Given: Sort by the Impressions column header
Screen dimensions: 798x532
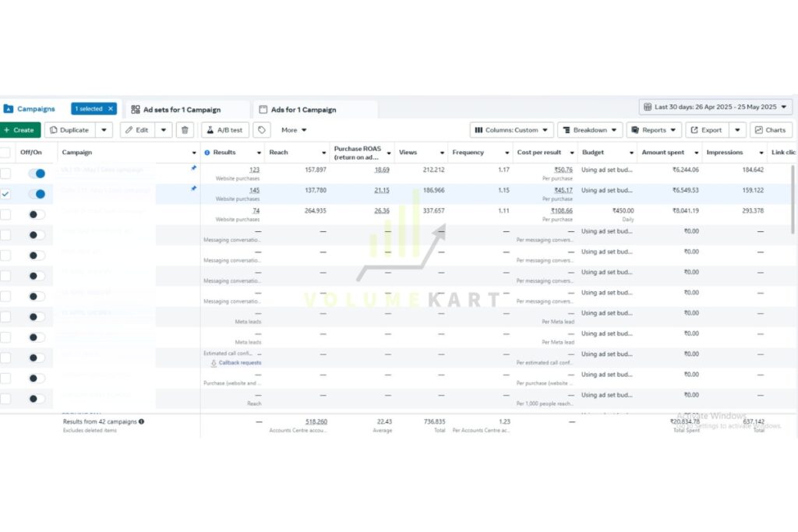Looking at the screenshot, I should (725, 152).
